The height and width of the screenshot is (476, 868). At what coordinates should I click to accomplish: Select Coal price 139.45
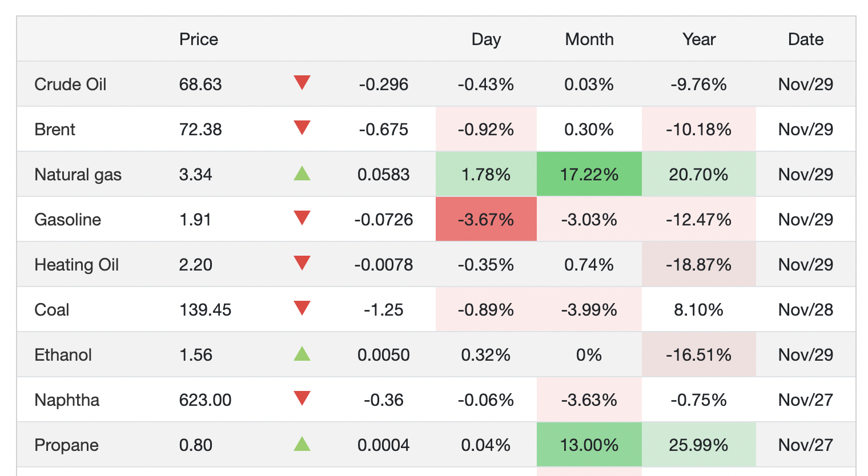pyautogui.click(x=206, y=310)
